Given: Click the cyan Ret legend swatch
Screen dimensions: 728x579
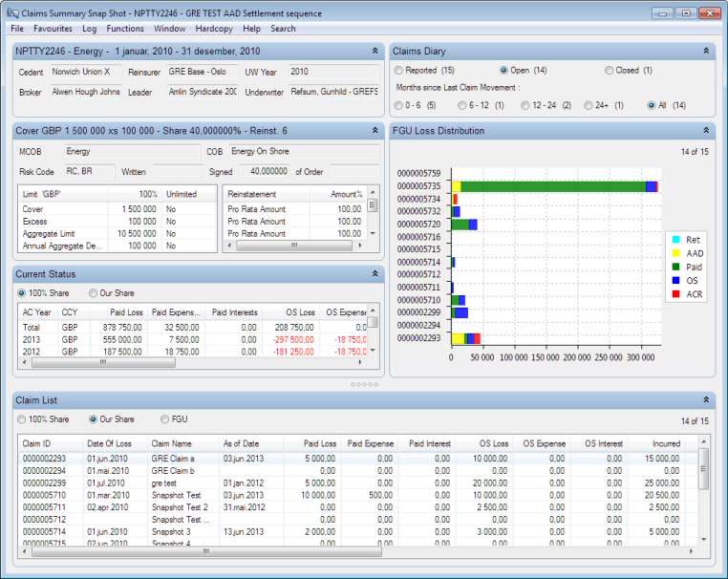Looking at the screenshot, I should [676, 240].
